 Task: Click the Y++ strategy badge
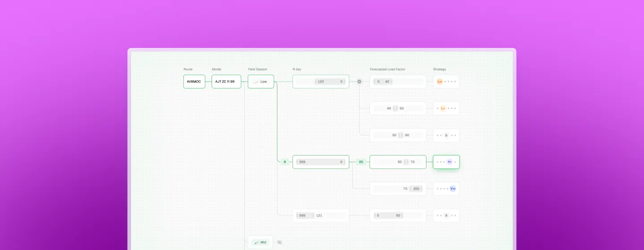coord(453,189)
